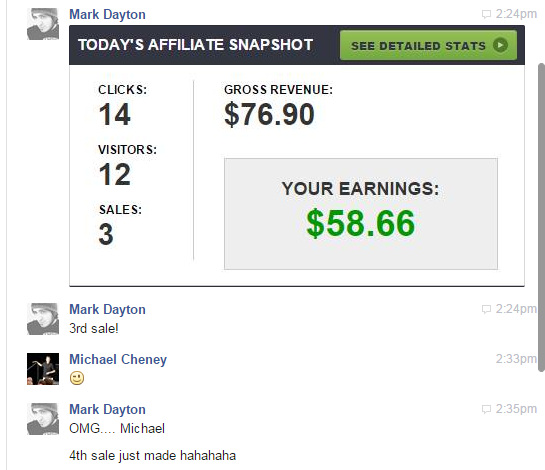Click the 2:33pm timestamp

[516, 359]
